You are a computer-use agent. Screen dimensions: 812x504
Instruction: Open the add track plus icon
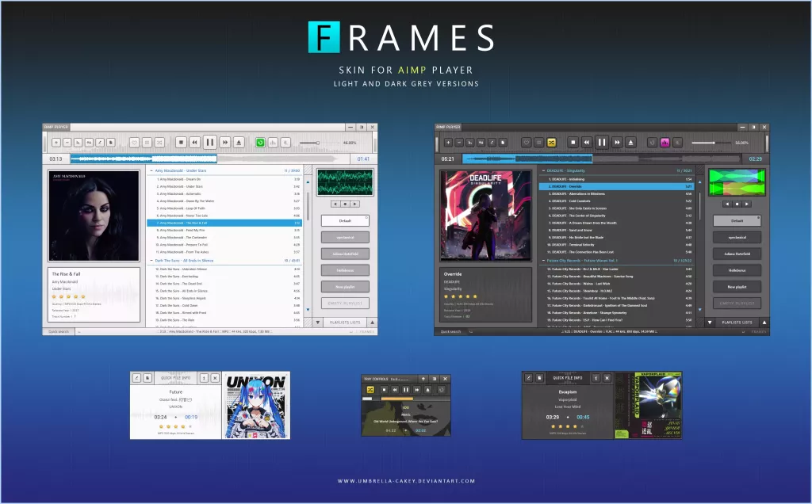56,143
